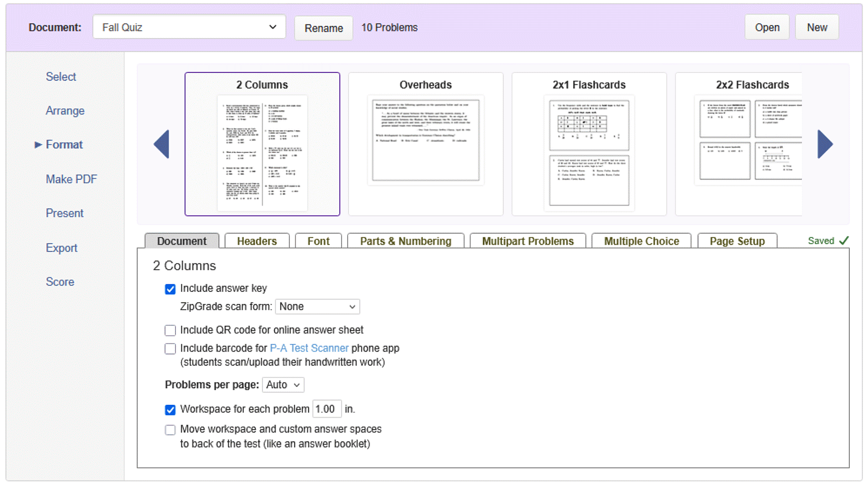This screenshot has height=486, width=868.
Task: Click the right arrow to scroll layouts
Action: pos(825,145)
